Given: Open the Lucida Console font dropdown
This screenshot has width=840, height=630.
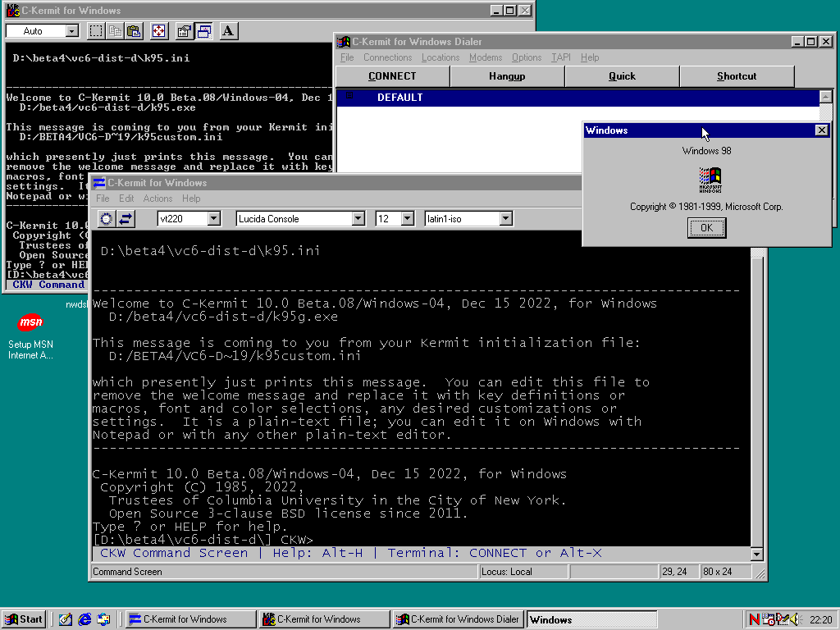Looking at the screenshot, I should pos(358,218).
